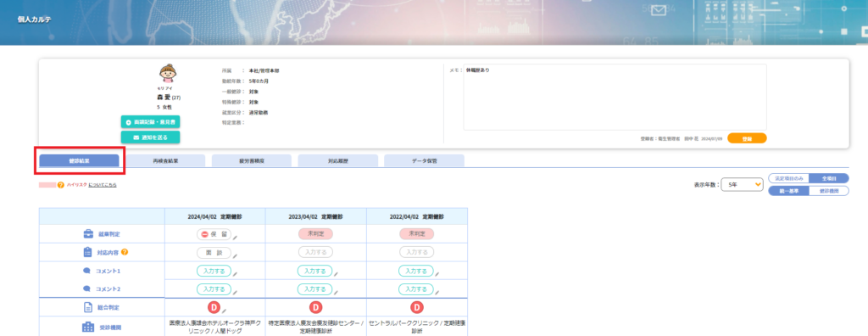
Task: Click the speech bubble icon for コメント1
Action: (86, 272)
